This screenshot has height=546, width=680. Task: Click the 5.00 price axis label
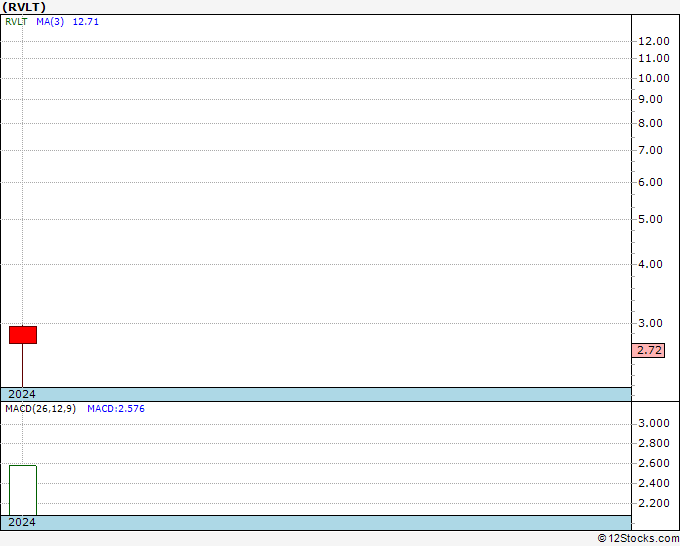click(x=650, y=219)
